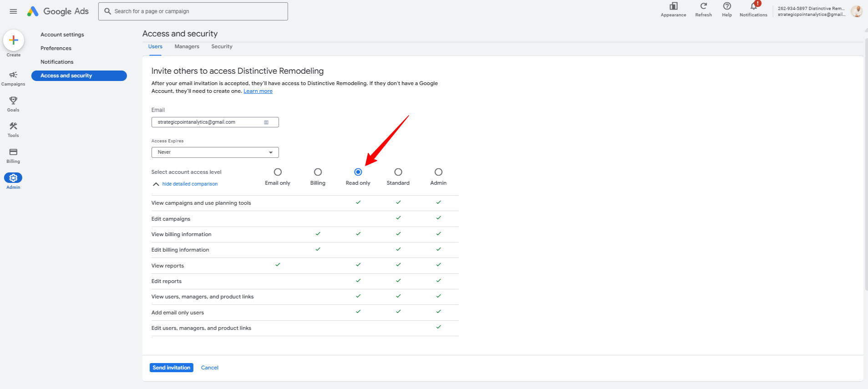Click 'Edit users, managers, and product links' row
This screenshot has height=389, width=868.
pos(305,328)
